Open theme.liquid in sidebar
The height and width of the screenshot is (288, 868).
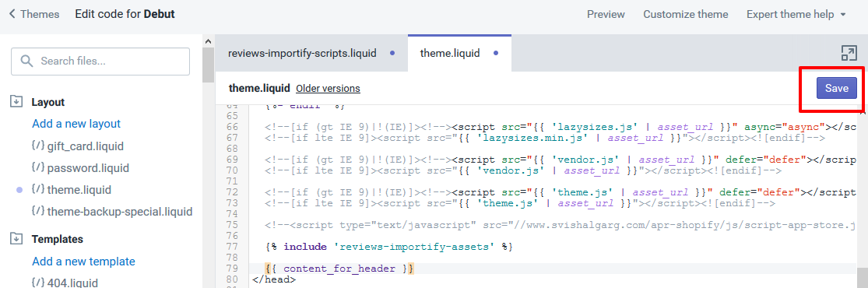(x=79, y=189)
